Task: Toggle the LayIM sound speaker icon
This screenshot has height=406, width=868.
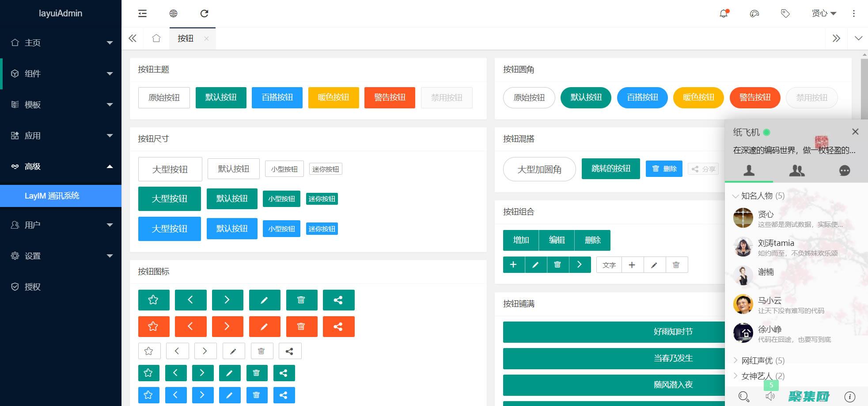Action: coord(770,396)
